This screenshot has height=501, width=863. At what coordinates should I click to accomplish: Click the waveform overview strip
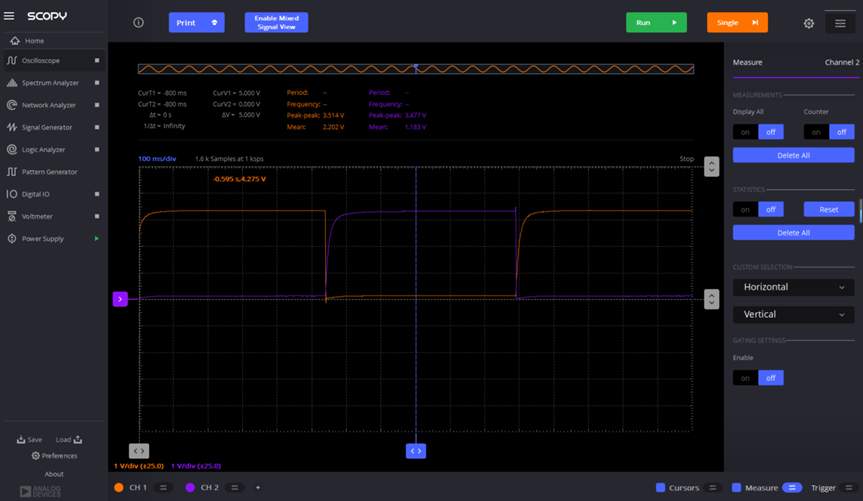[x=416, y=69]
